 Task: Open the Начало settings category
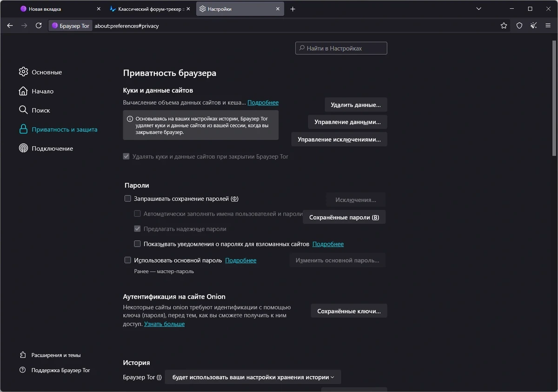[x=36, y=91]
